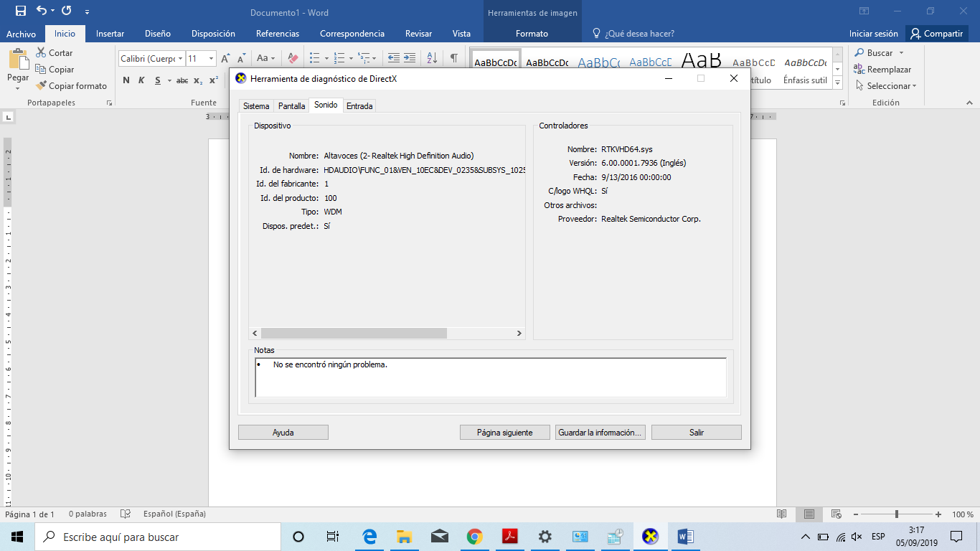Click the right arrow of Dispositivo scrollbar
The image size is (980, 551).
(x=519, y=334)
